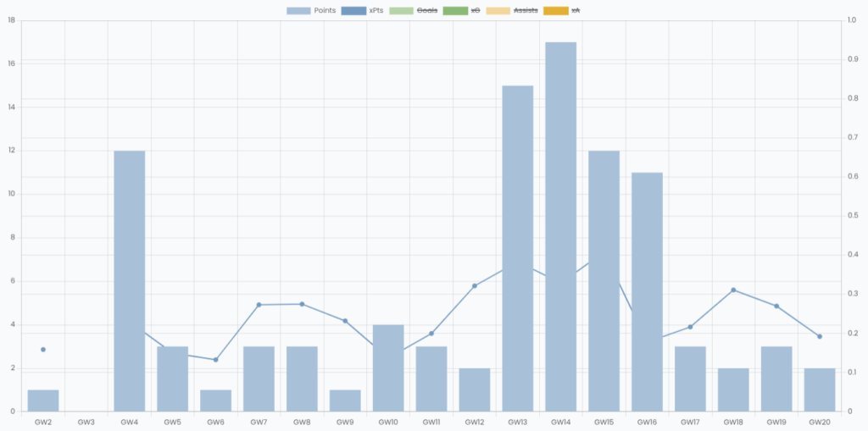This screenshot has height=431, width=868.
Task: Click the GW4 points bar
Action: pos(130,281)
